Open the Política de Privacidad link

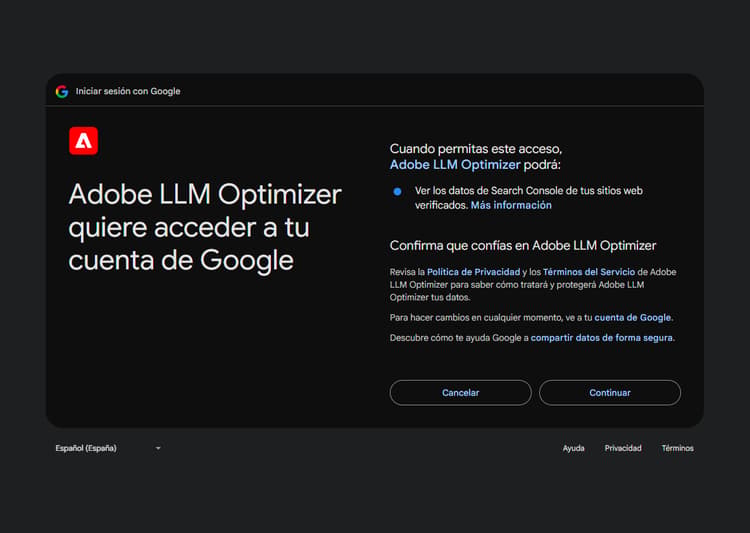pyautogui.click(x=473, y=272)
